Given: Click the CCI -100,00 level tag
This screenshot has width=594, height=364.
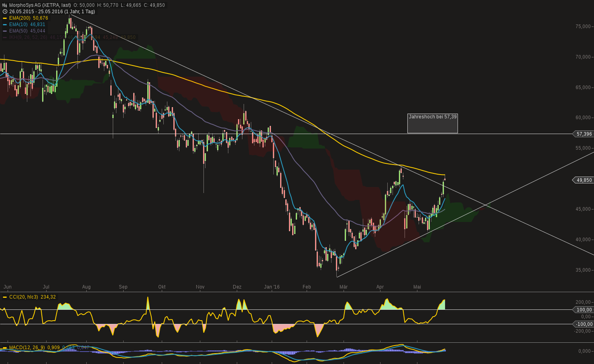Looking at the screenshot, I should [584, 324].
